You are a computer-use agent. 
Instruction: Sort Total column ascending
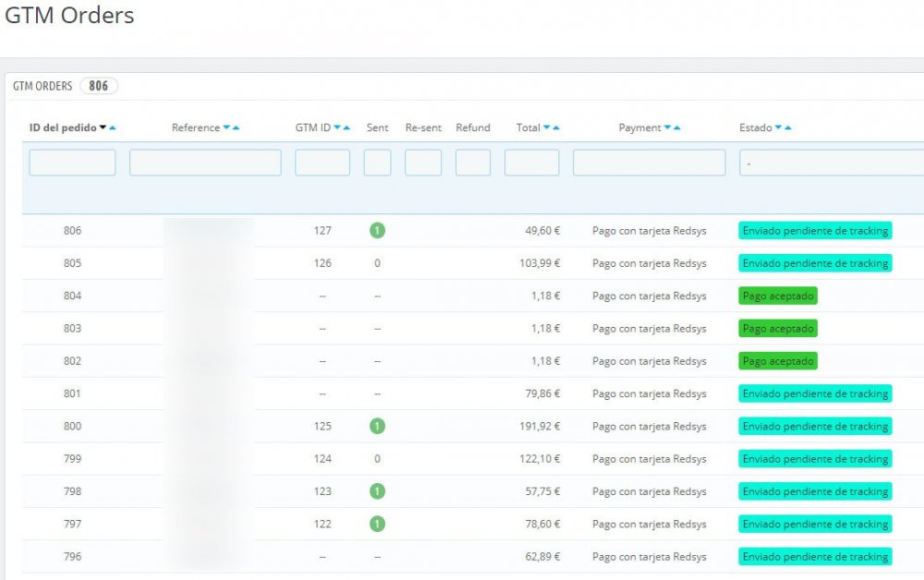click(x=556, y=128)
